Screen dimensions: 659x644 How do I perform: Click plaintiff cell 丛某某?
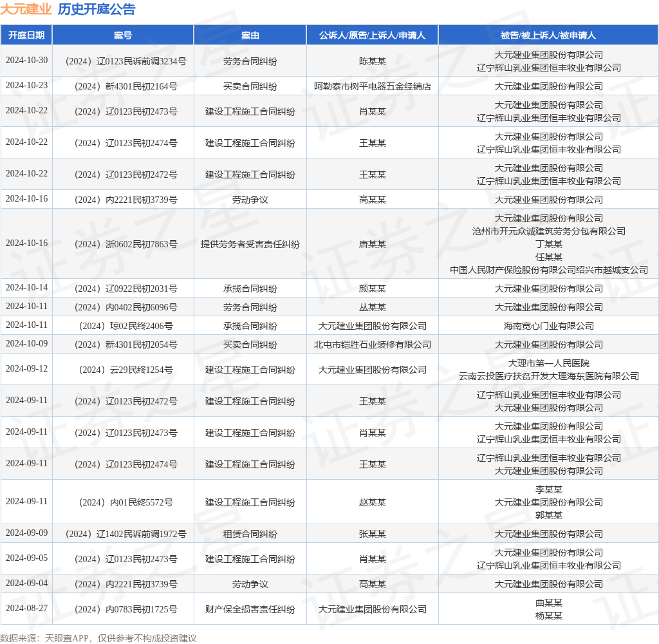click(373, 307)
